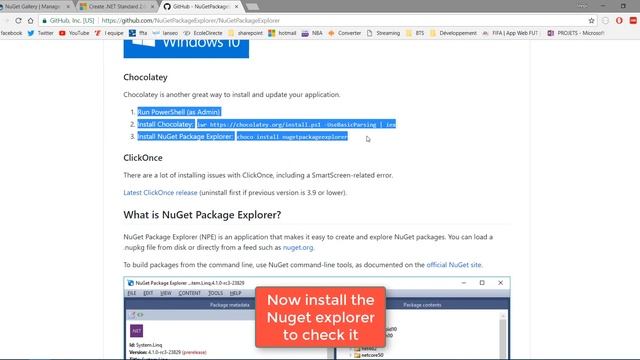Click the 'Install NuGet Package Explorer:' text
This screenshot has width=640, height=360.
point(186,136)
